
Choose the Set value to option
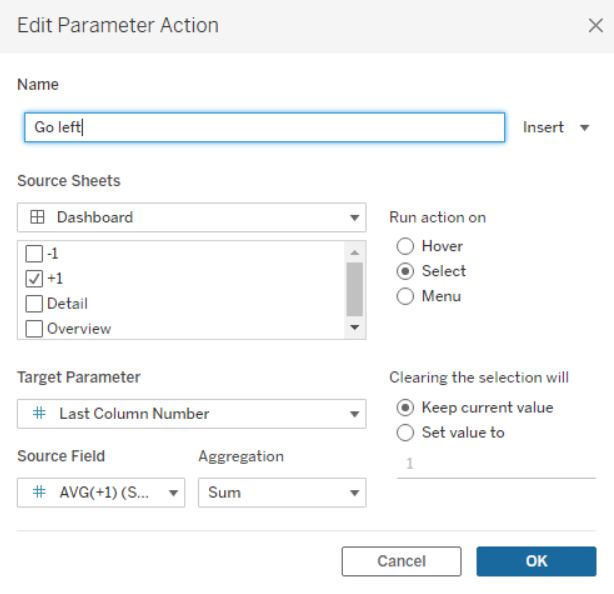pyautogui.click(x=405, y=433)
